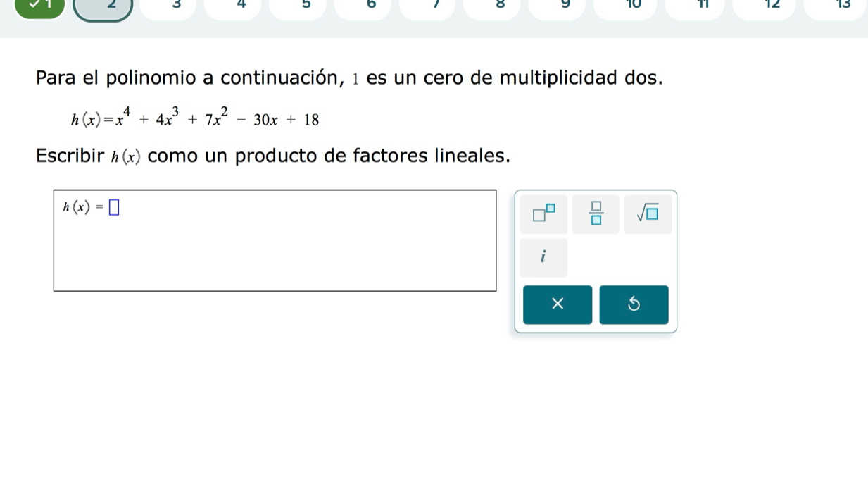The image size is (868, 489).
Task: Open question 11
Action: pos(695,7)
